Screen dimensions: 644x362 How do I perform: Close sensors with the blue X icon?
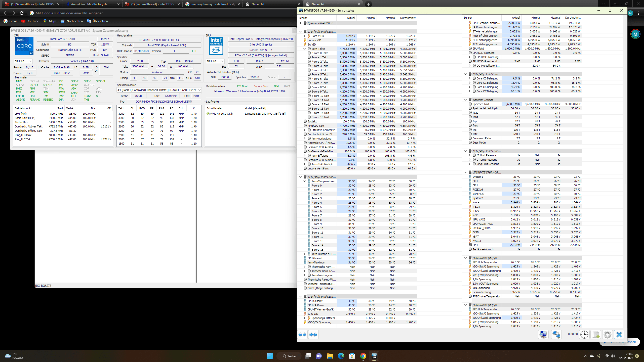pyautogui.click(x=619, y=335)
